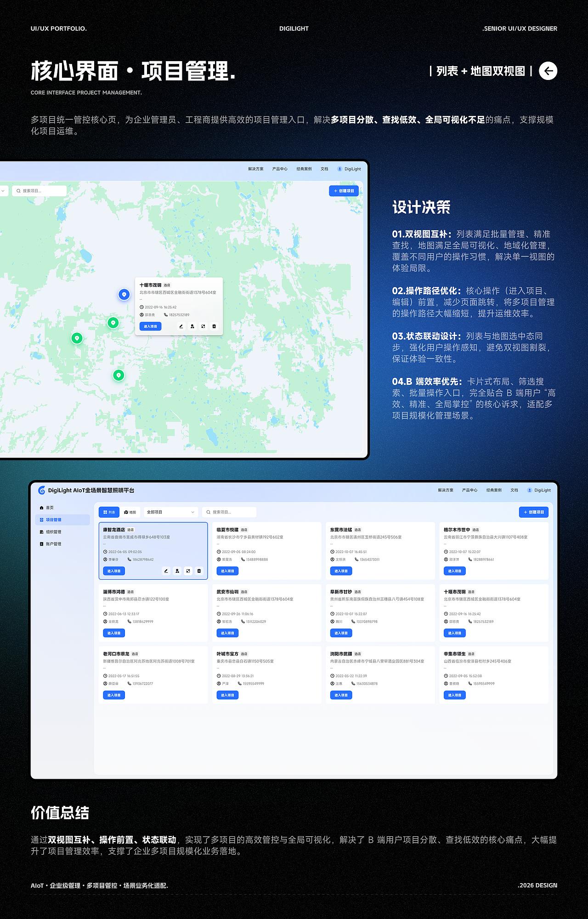The height and width of the screenshot is (919, 588).
Task: Select 项目管理 in the sidebar
Action: point(62,520)
